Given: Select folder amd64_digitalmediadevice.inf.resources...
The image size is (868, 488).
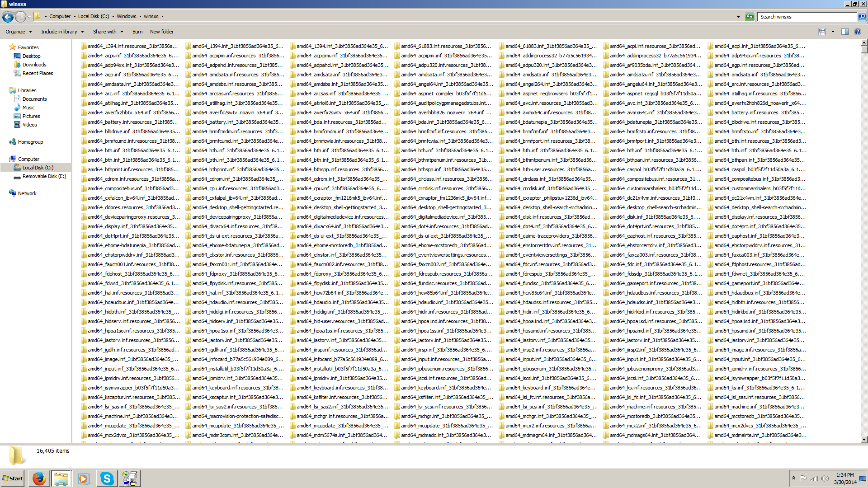Looking at the screenshot, I should [339, 217].
